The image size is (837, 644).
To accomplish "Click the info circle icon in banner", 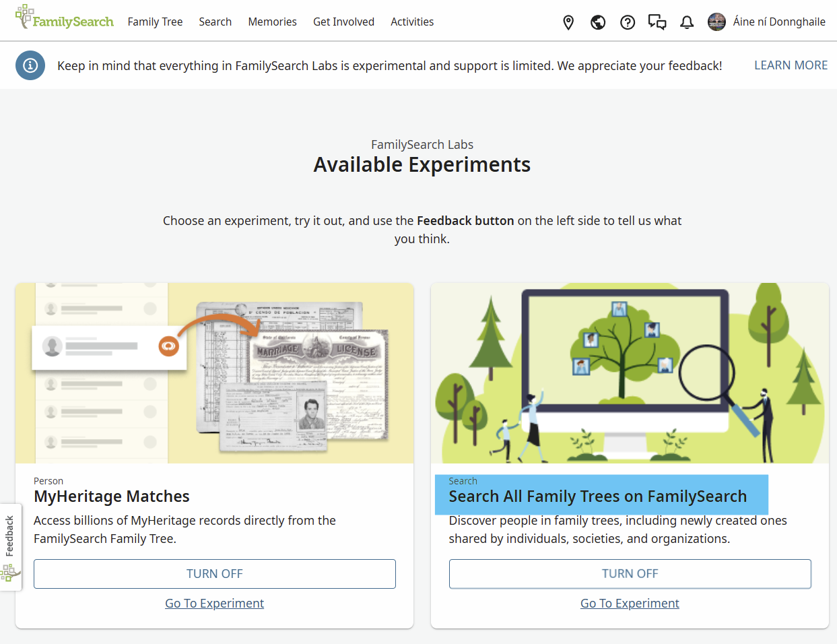I will [x=30, y=65].
